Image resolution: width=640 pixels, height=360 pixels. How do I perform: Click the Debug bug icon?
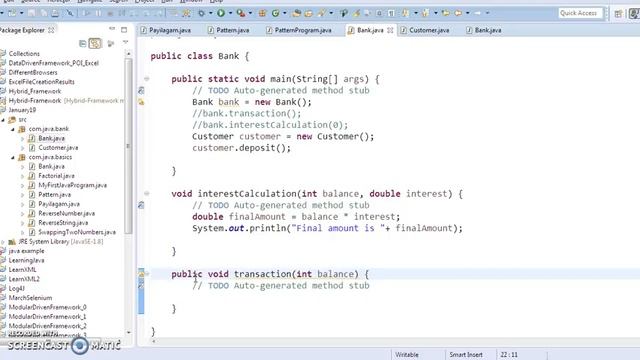(x=201, y=13)
